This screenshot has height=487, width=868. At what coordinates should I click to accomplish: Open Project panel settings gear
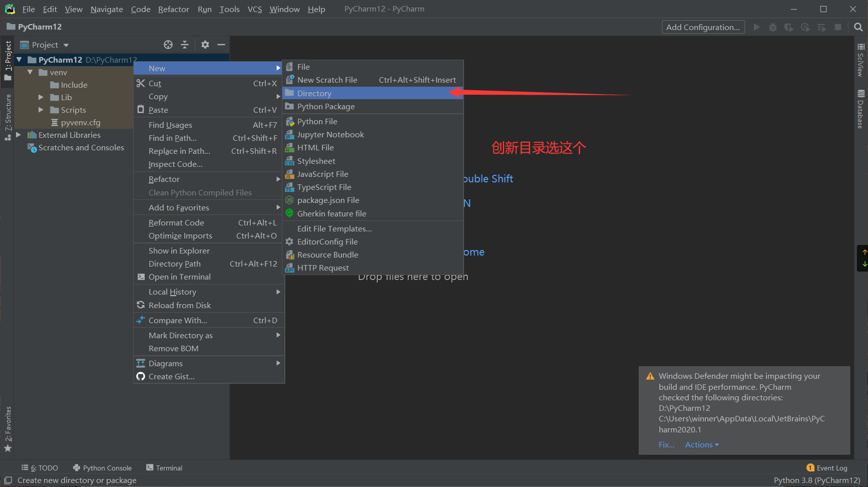pos(205,45)
